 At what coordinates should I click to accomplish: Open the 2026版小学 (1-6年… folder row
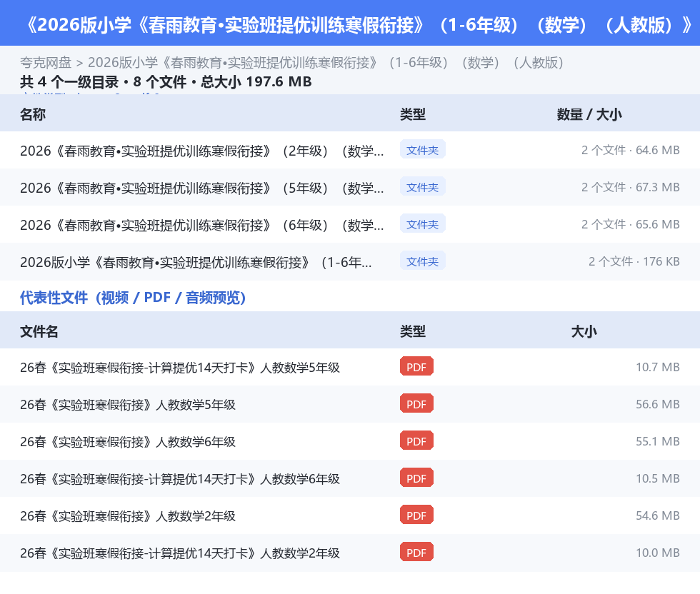coord(196,262)
